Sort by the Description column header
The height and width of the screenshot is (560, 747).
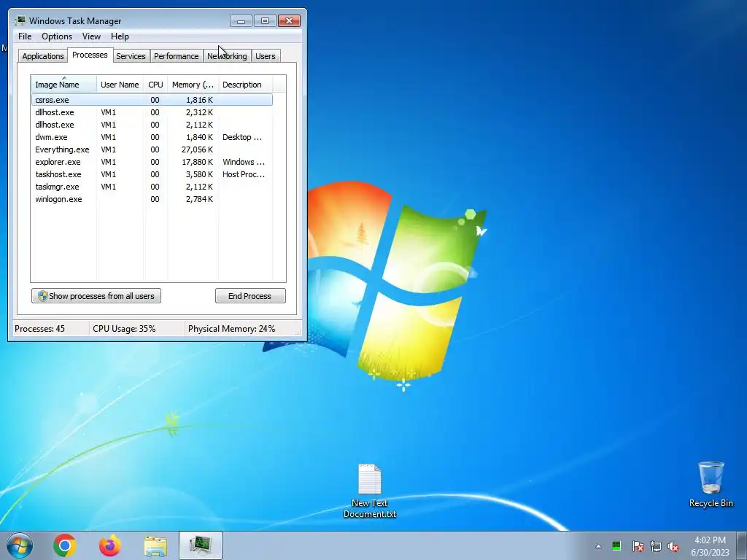click(245, 85)
